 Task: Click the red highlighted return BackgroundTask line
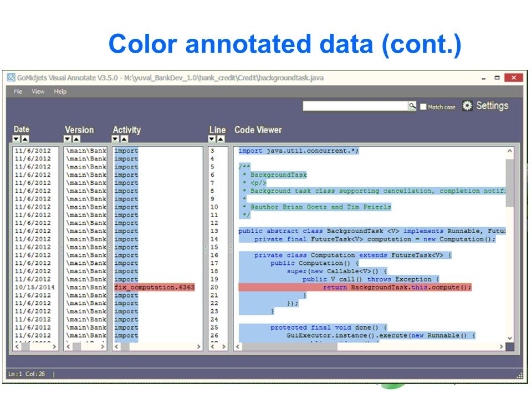pos(355,288)
